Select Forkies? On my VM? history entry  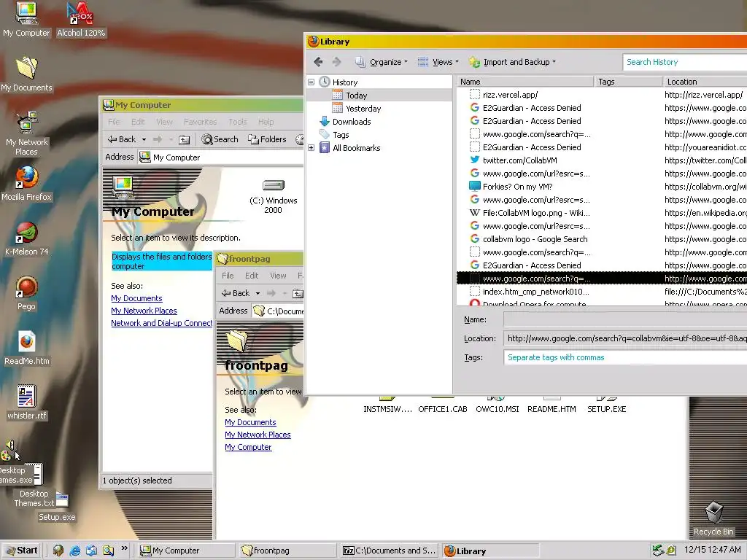(602, 187)
